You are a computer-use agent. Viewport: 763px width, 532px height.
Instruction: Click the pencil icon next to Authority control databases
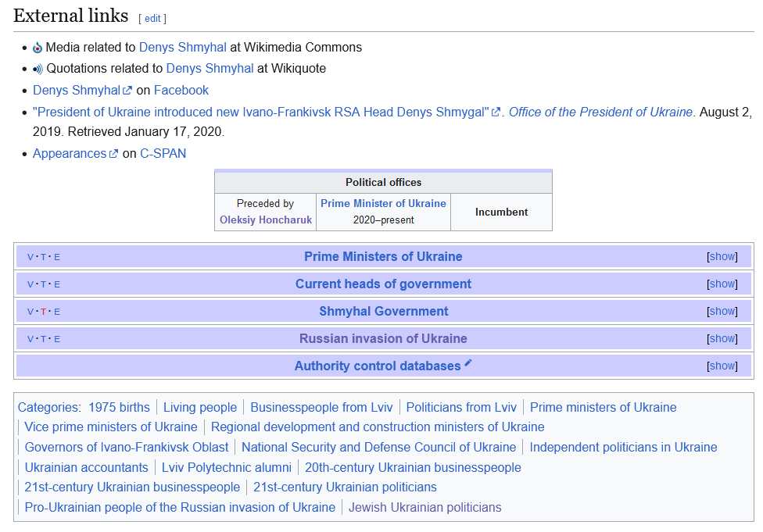click(x=468, y=362)
